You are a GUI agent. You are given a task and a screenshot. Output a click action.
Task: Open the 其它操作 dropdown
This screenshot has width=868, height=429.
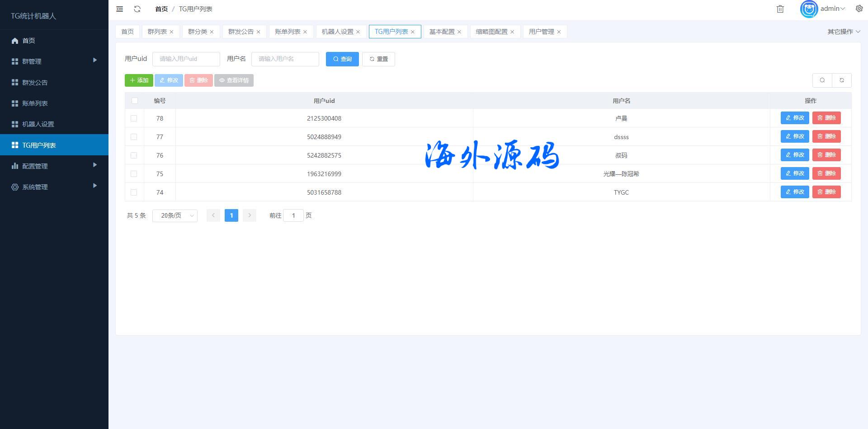(843, 32)
